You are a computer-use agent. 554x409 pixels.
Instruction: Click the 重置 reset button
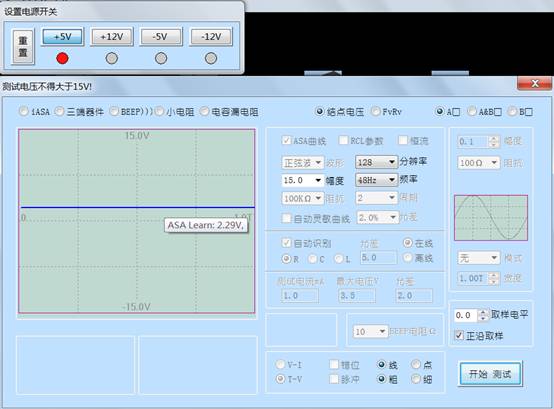23,47
